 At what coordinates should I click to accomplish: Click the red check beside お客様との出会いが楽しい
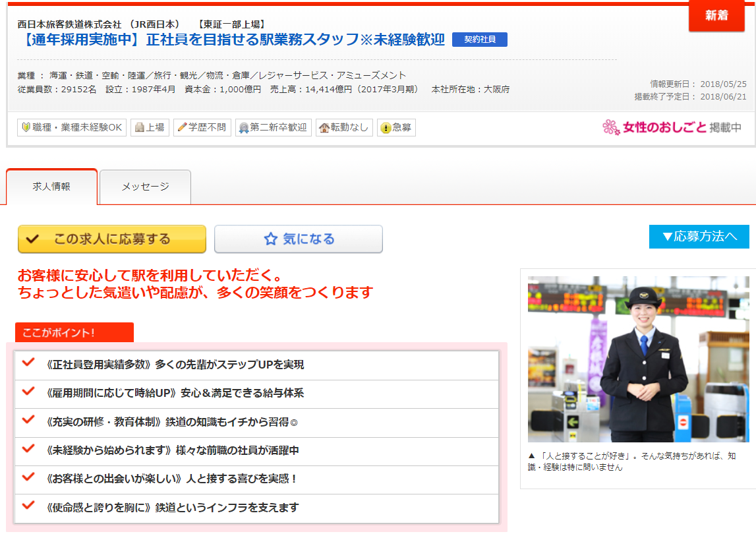pyautogui.click(x=28, y=477)
